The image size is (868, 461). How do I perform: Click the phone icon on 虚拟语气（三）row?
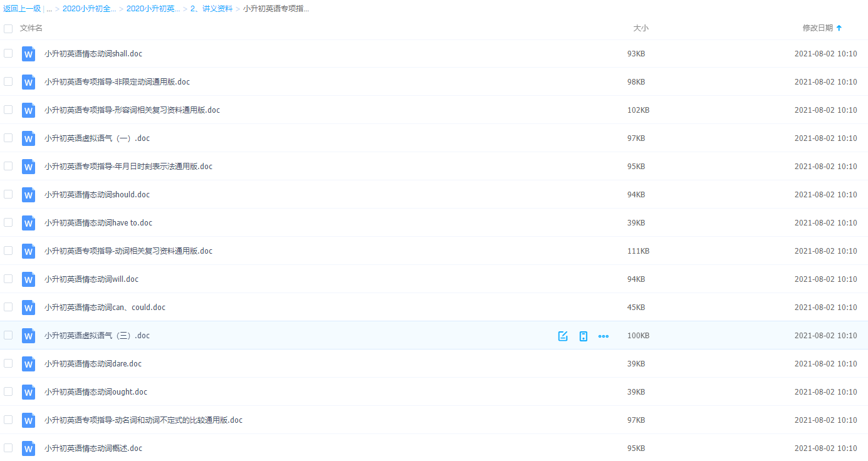pos(583,336)
